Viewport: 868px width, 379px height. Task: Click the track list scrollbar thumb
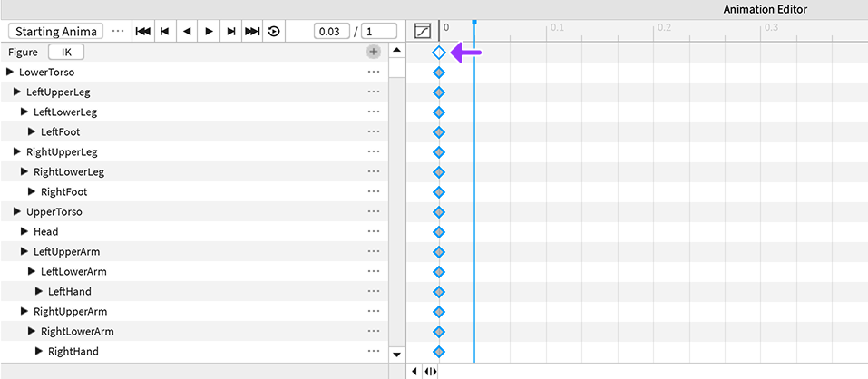395,67
